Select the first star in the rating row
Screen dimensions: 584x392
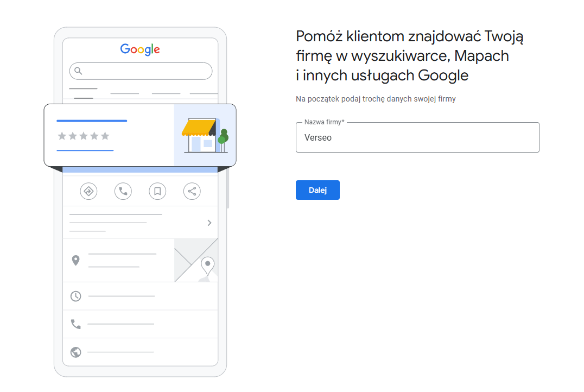tap(61, 136)
